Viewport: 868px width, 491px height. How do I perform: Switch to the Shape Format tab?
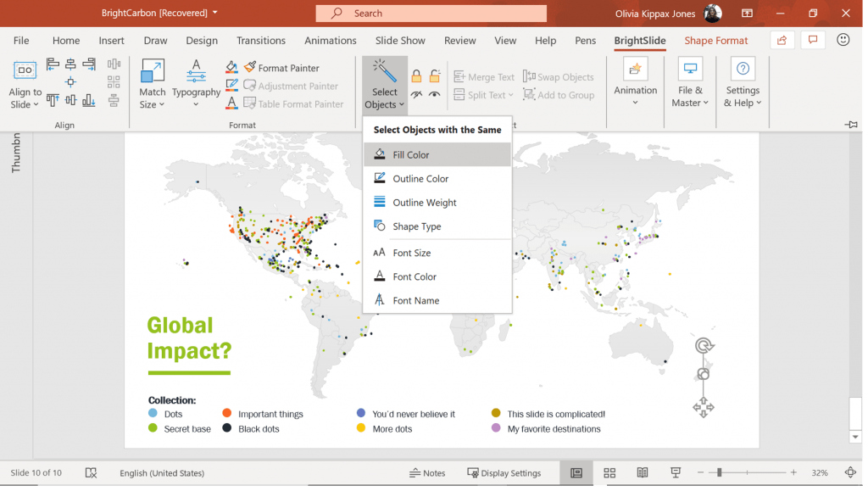tap(715, 41)
